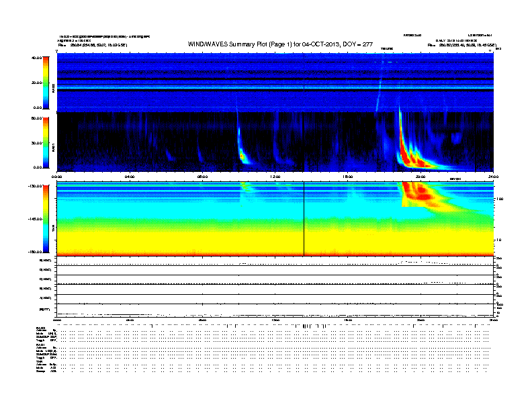532x411 pixels.
Task: Click the 100 frequency label on TNR right axis
Action: pyautogui.click(x=500, y=199)
